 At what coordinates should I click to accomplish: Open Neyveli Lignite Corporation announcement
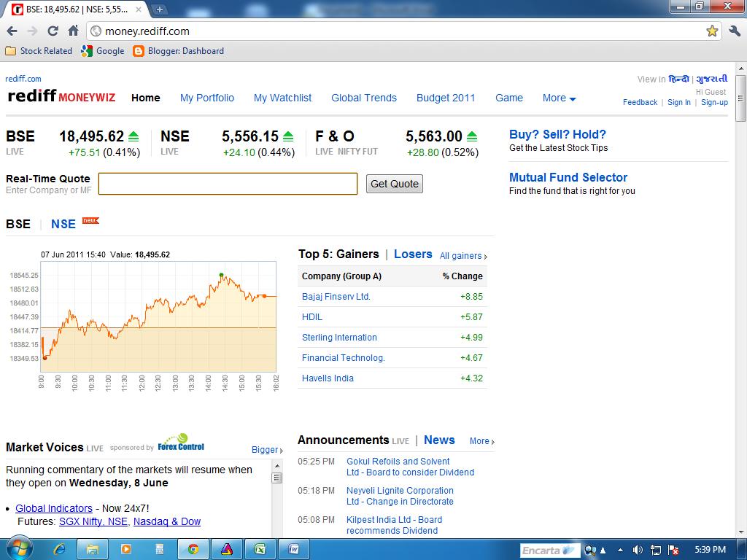pyautogui.click(x=400, y=496)
